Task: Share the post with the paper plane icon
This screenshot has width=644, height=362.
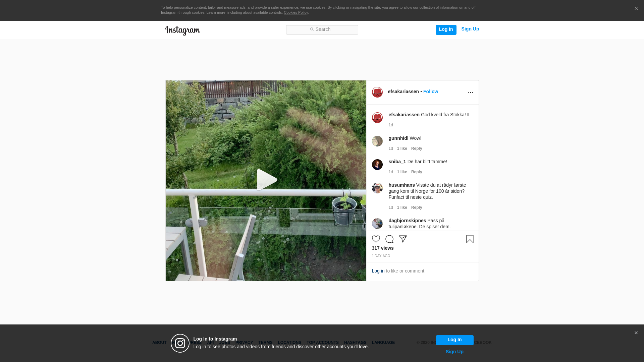Action: [402, 239]
